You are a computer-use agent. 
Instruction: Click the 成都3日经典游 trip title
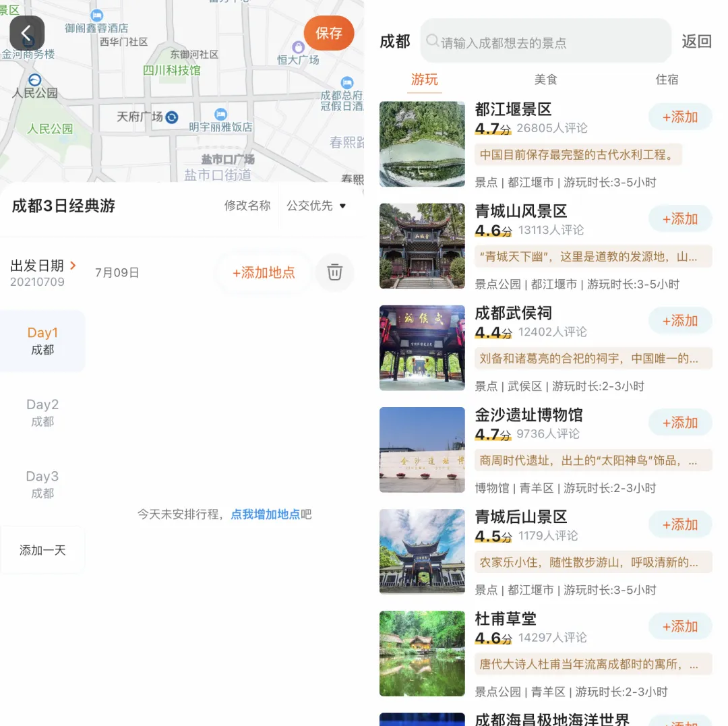point(63,206)
